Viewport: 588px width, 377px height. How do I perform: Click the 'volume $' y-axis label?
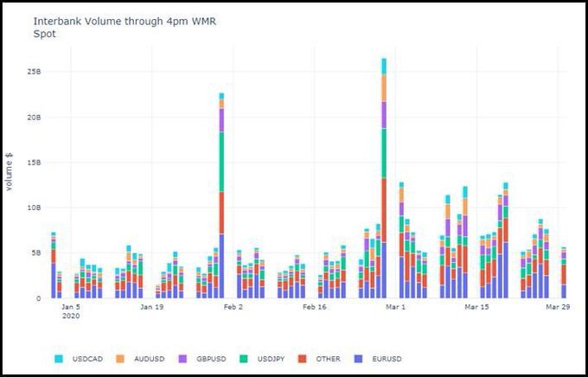(x=9, y=172)
